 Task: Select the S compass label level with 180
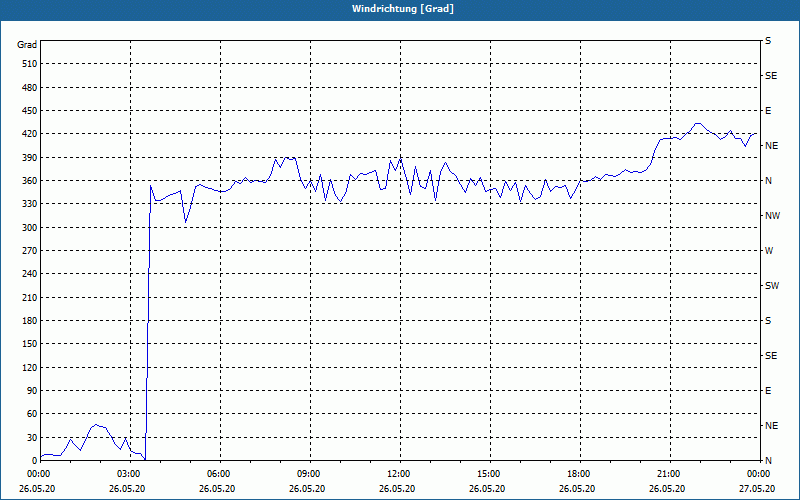point(768,321)
